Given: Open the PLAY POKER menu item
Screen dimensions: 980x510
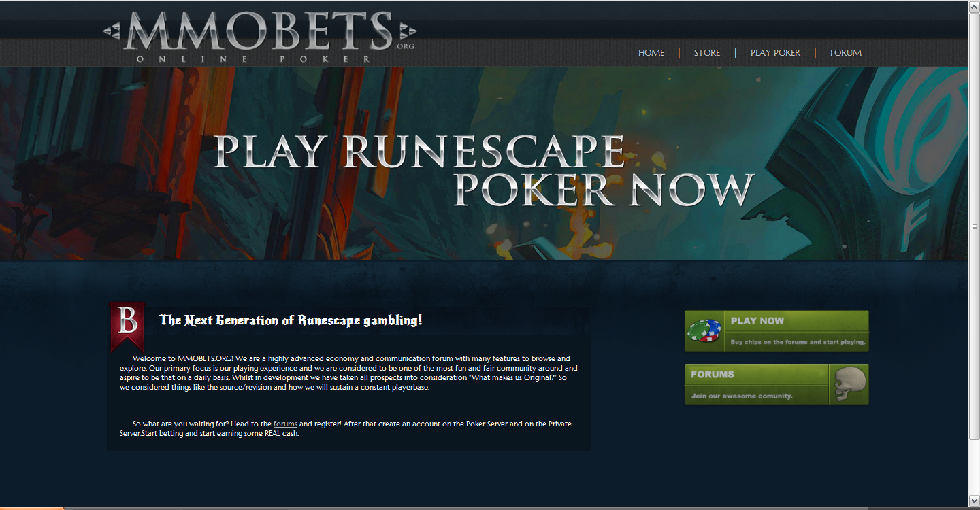Looking at the screenshot, I should point(775,53).
